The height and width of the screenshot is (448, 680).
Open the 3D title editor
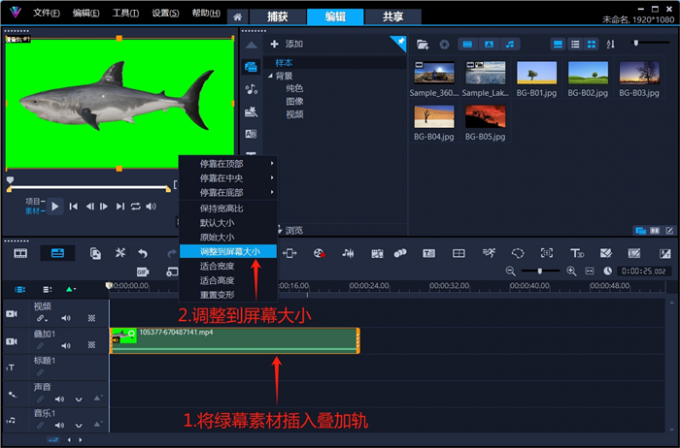(576, 253)
